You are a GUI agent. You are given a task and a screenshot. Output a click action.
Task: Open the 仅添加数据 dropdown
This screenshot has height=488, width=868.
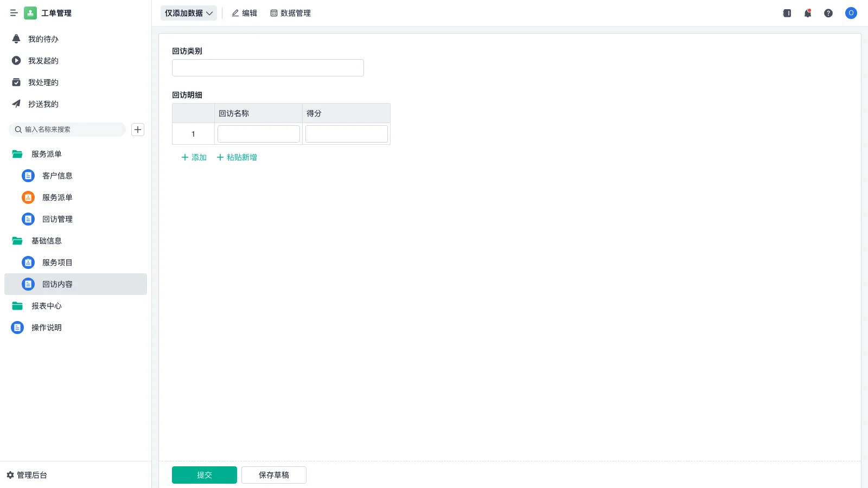tap(188, 13)
